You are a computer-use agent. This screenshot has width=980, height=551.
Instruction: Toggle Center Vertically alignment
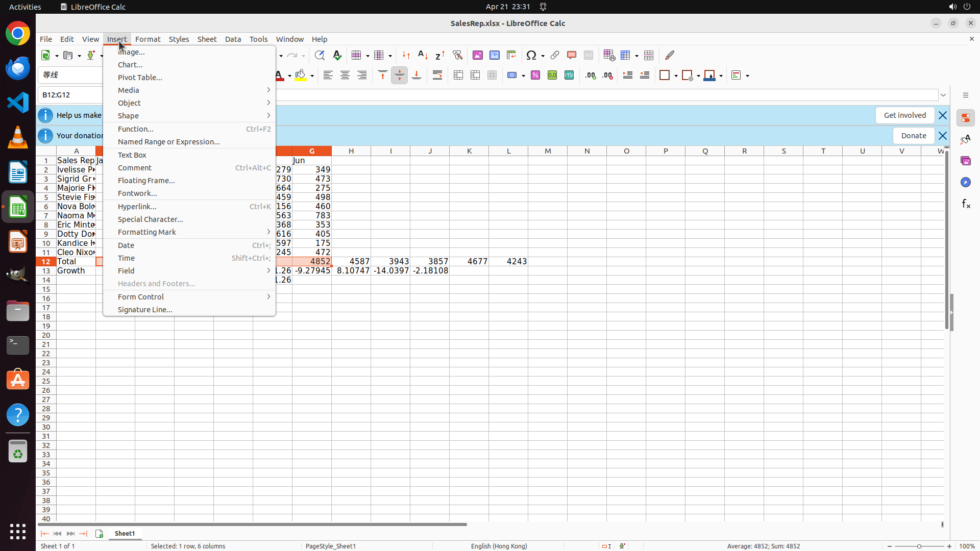[x=400, y=76]
